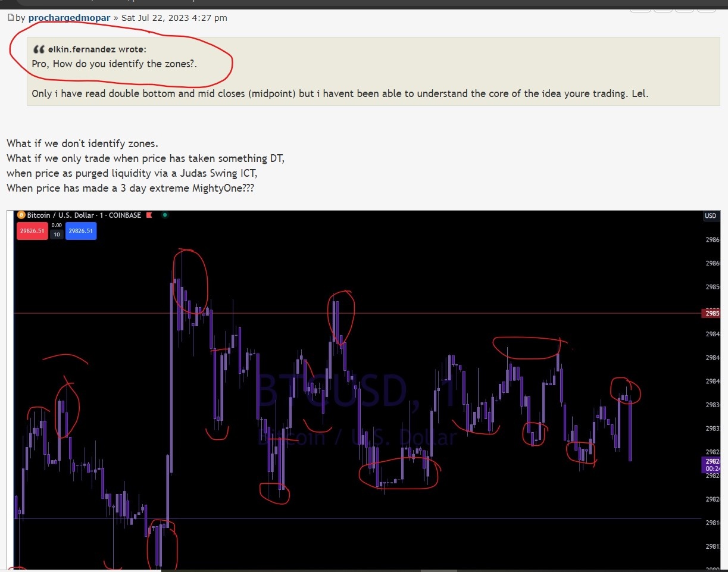Click the blue buy button 29826.51
This screenshot has width=728, height=572.
point(81,231)
